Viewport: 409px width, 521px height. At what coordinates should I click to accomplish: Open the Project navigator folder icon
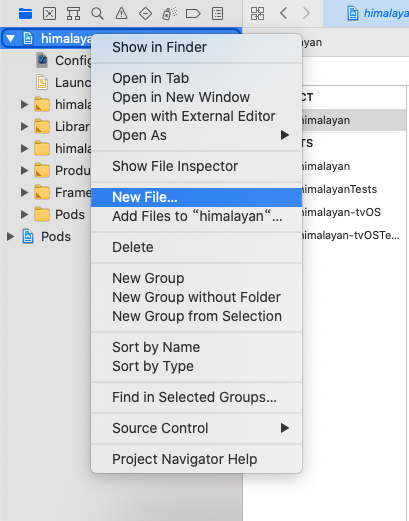25,14
